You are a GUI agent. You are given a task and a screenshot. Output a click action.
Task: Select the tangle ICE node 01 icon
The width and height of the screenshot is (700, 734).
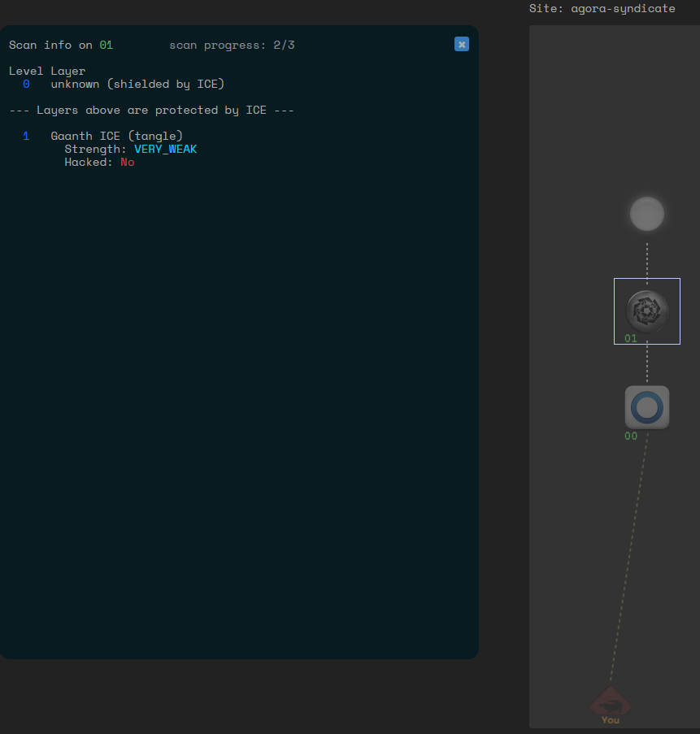[x=647, y=311]
